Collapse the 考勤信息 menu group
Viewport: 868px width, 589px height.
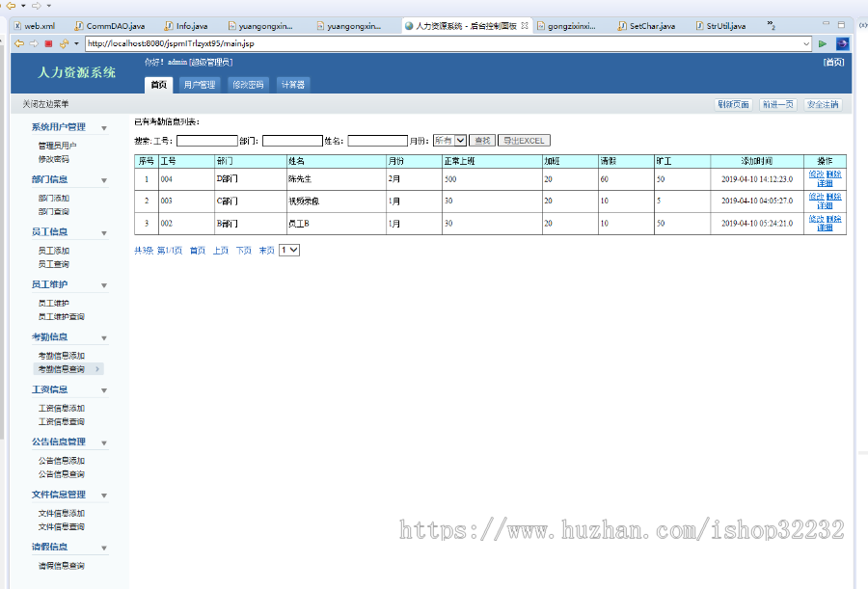tap(104, 338)
